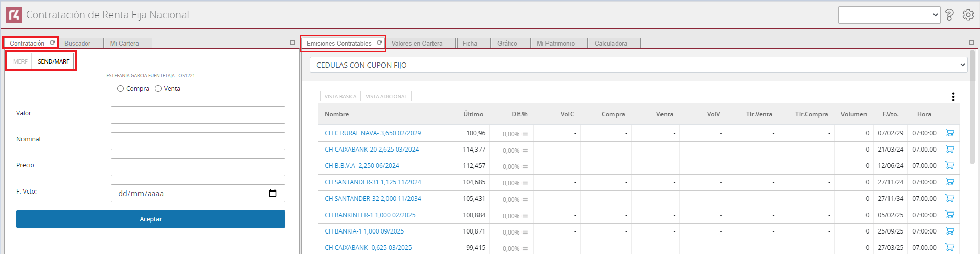Click equals icon in CAIXABANK-20 Dif.% cell

pyautogui.click(x=525, y=151)
